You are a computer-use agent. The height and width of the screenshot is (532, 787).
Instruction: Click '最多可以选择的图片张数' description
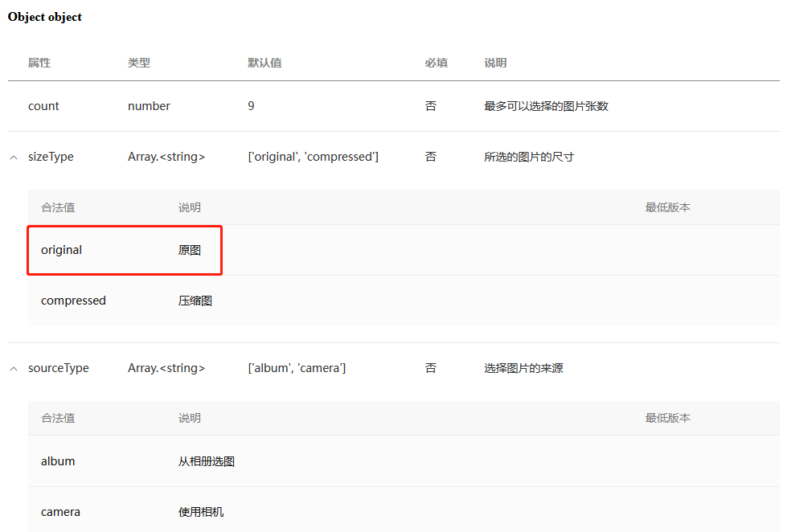click(x=546, y=106)
